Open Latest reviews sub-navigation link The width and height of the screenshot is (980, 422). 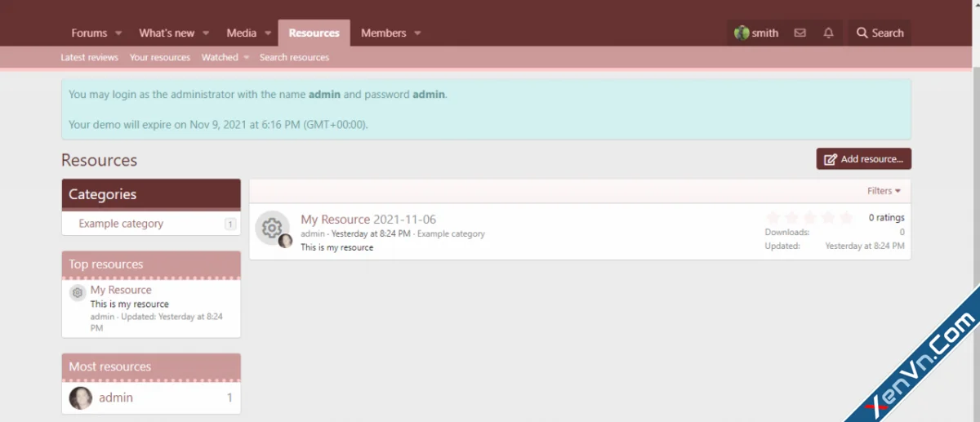tap(89, 57)
